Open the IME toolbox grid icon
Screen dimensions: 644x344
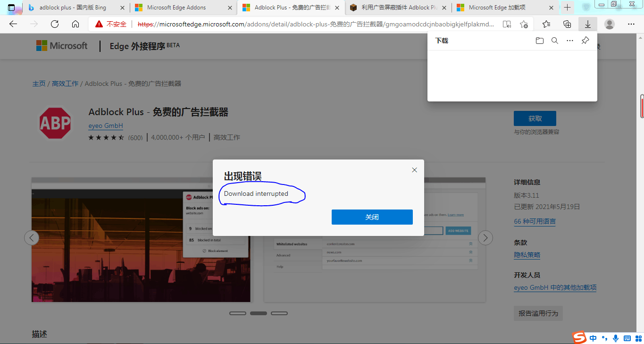[x=638, y=338]
